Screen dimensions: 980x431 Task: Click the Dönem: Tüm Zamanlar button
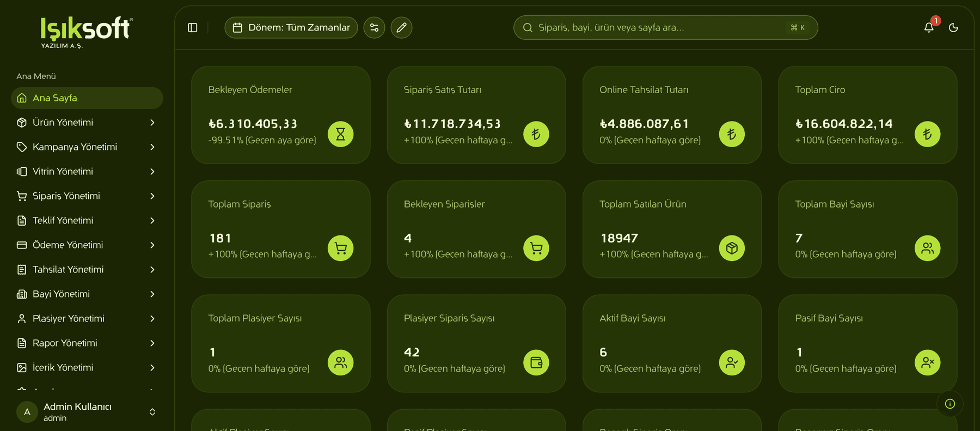pyautogui.click(x=291, y=28)
